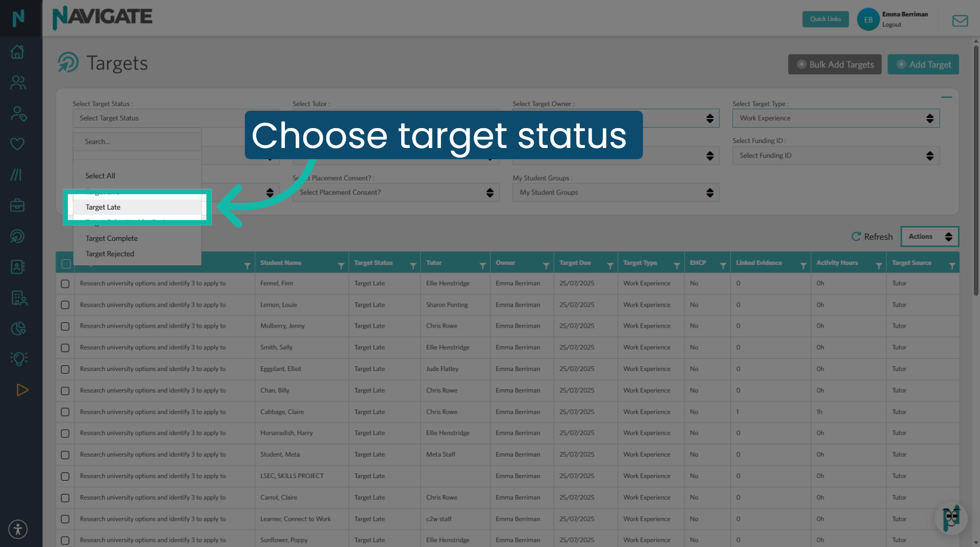Click the Add Target button

click(923, 65)
